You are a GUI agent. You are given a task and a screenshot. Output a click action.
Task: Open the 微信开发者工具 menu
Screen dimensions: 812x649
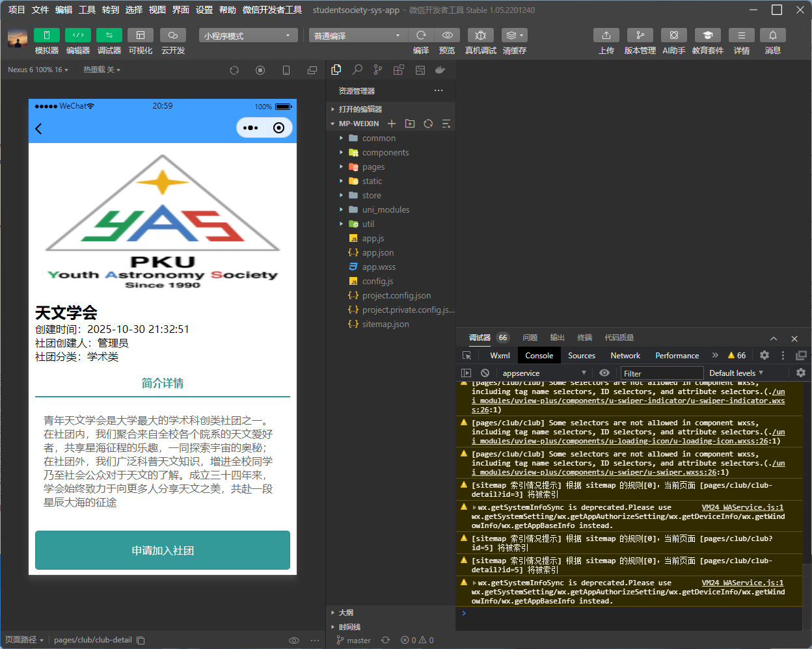tap(272, 10)
